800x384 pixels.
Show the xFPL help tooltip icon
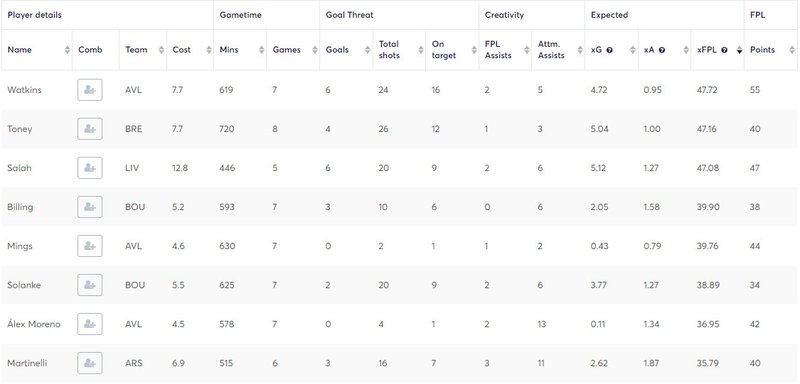724,50
